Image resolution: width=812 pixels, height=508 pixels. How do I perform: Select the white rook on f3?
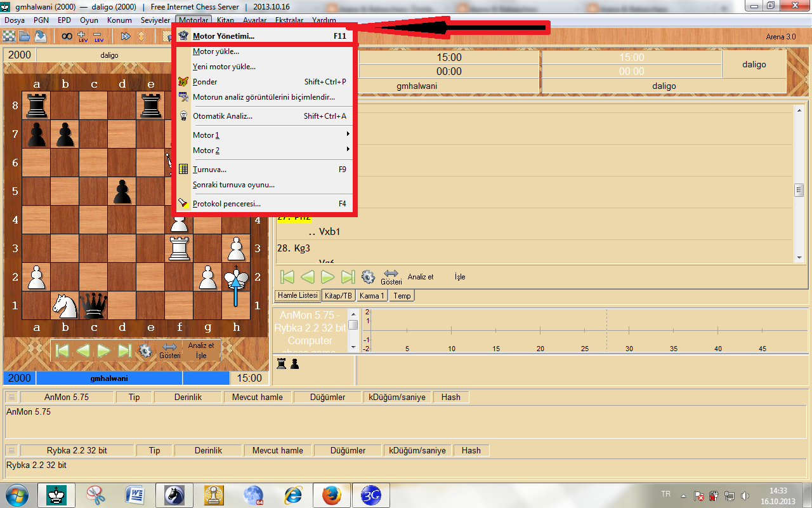[179, 248]
